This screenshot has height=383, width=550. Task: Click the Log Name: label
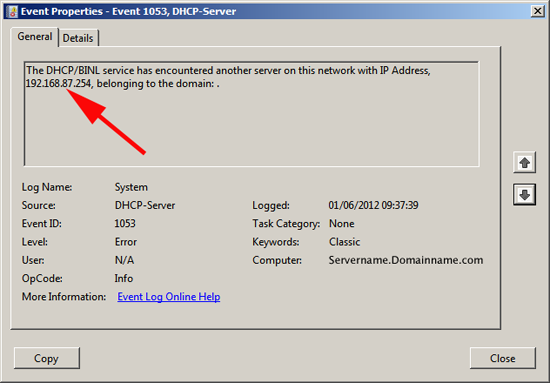click(x=47, y=187)
